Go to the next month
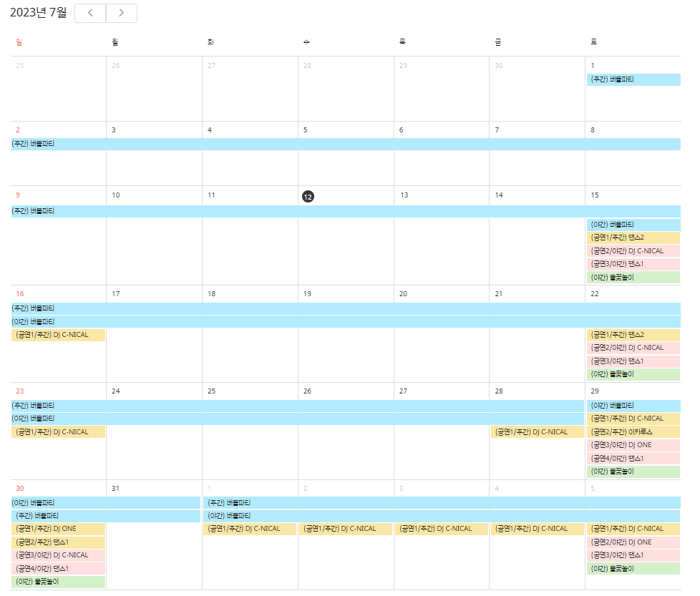 [x=122, y=13]
